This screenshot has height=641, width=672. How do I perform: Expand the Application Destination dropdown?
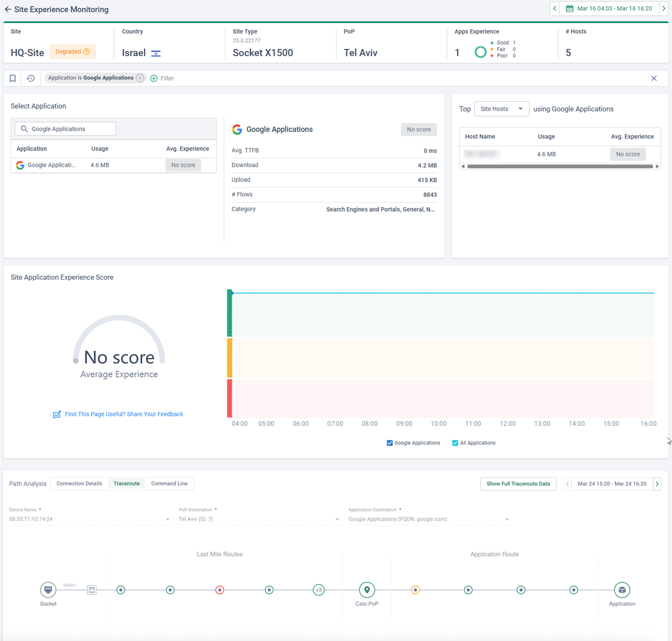pyautogui.click(x=429, y=519)
